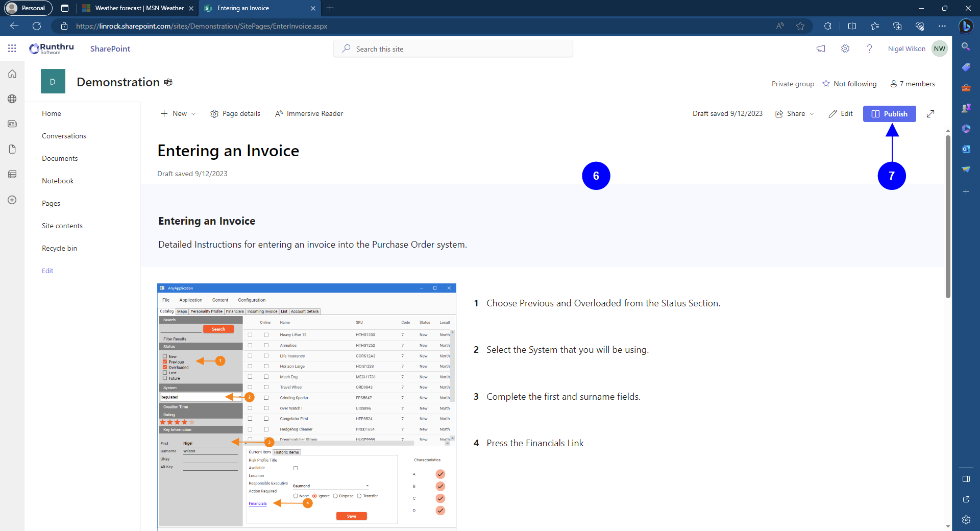The image size is (980, 531).
Task: Click the settings gear in SharePoint header
Action: pos(845,49)
